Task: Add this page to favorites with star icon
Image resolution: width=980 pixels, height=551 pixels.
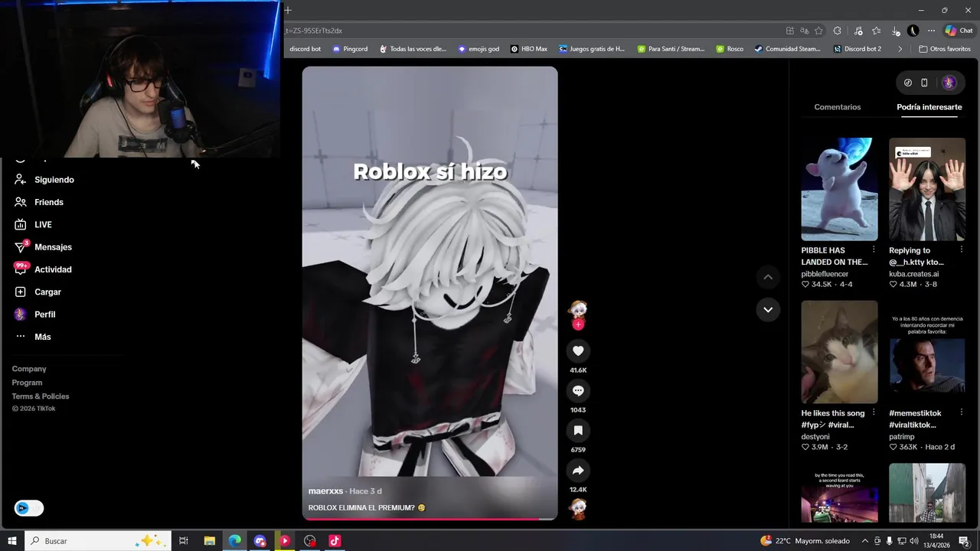Action: coord(818,31)
